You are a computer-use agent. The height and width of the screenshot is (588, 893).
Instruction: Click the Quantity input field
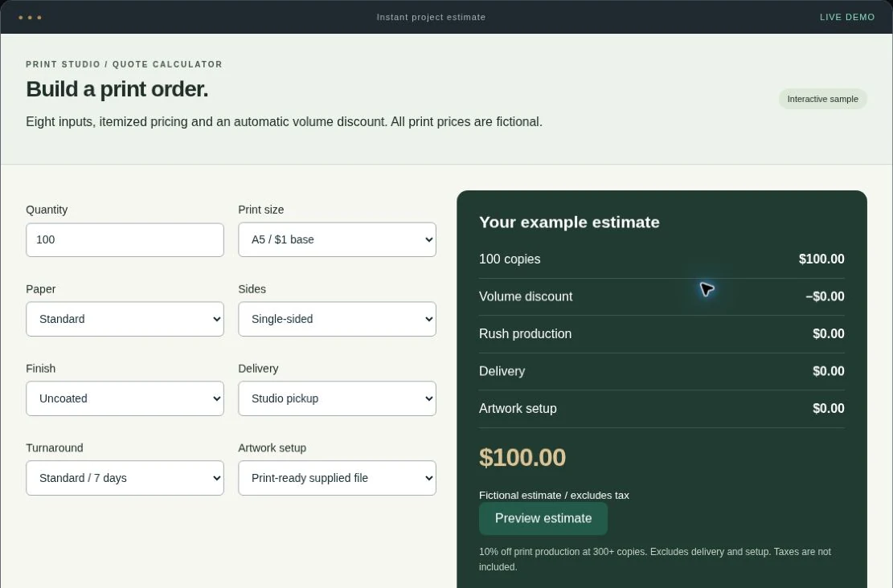point(125,239)
